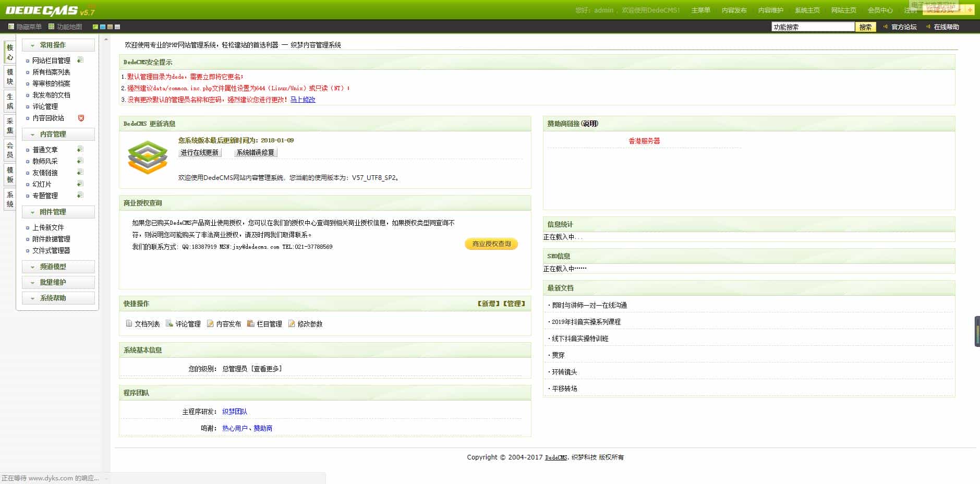
Task: 点击普通文章右侧的发布文档图标
Action: click(x=79, y=149)
